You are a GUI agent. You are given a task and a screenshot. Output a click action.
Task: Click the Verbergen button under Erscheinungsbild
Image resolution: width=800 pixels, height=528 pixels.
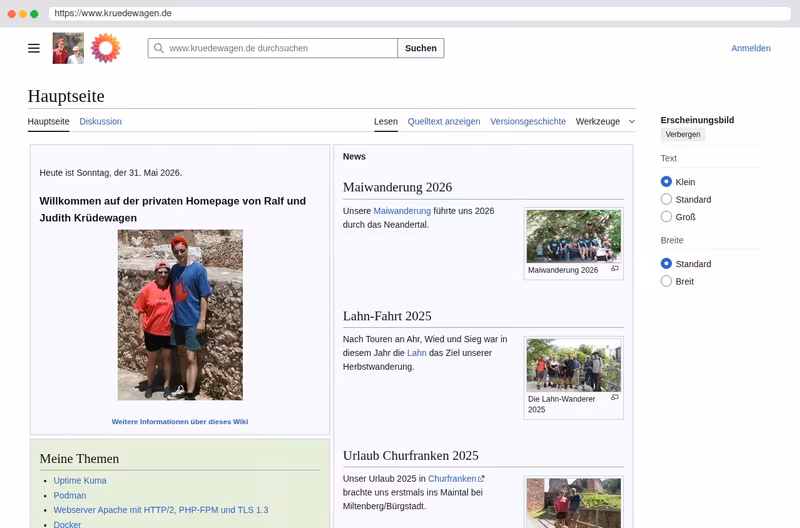(683, 135)
